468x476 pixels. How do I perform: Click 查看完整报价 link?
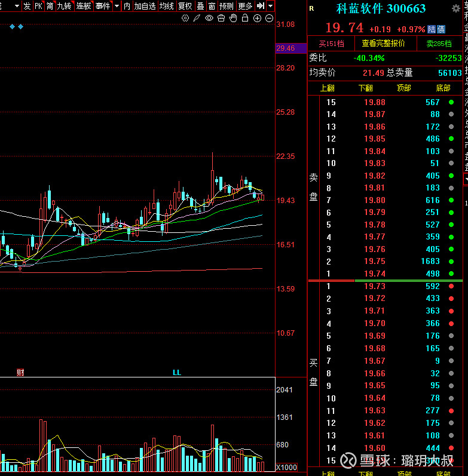click(x=383, y=44)
